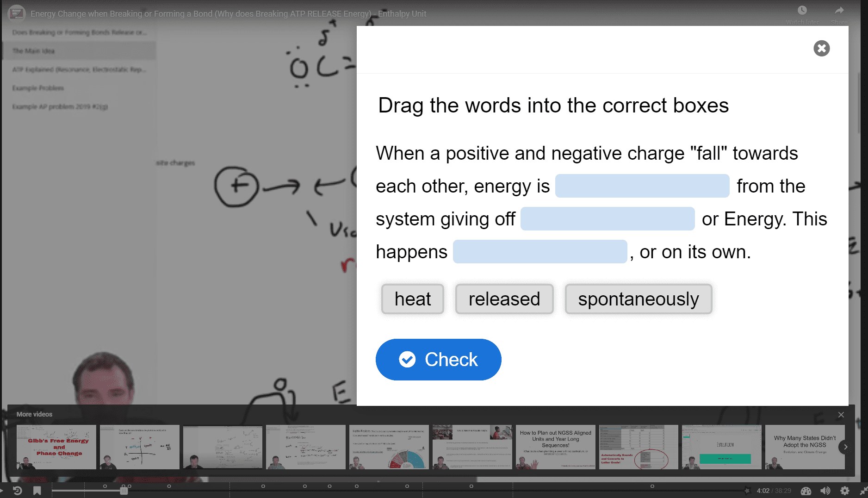The height and width of the screenshot is (498, 868).
Task: Open the Evolution slide thumbnail
Action: point(722,447)
